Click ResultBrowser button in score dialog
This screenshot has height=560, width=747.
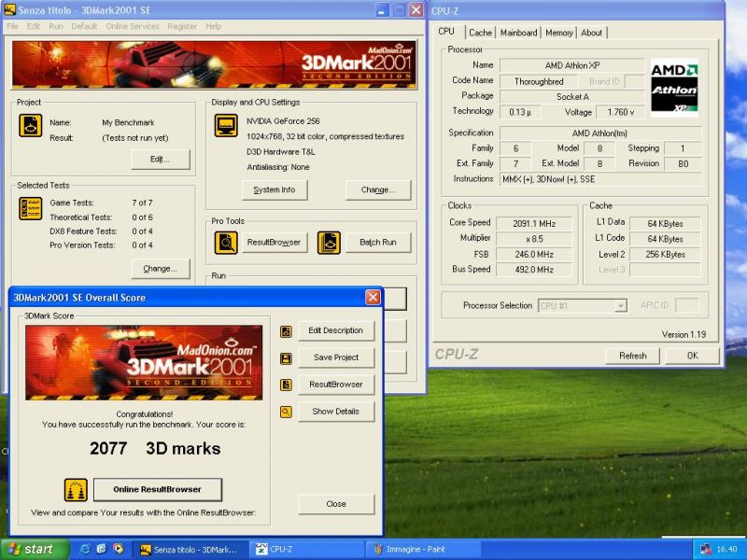click(336, 385)
